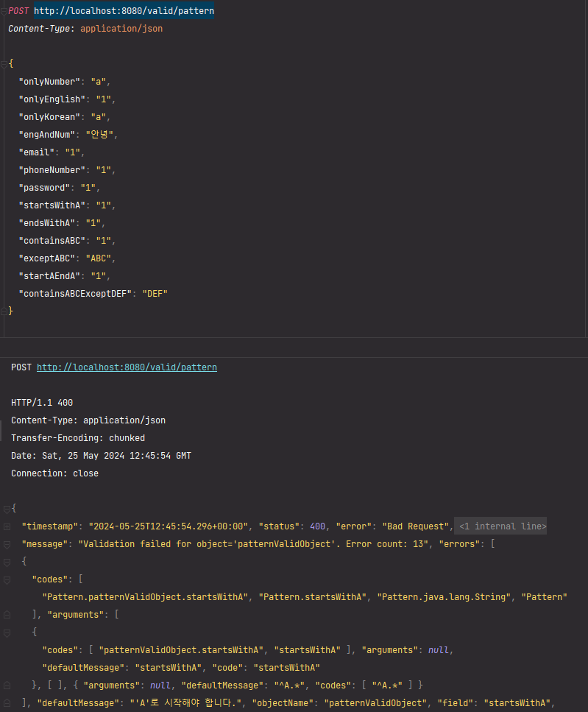Click the "Pattern.startsWithA" code string
Viewport: 588px width, 712px height.
coord(312,597)
